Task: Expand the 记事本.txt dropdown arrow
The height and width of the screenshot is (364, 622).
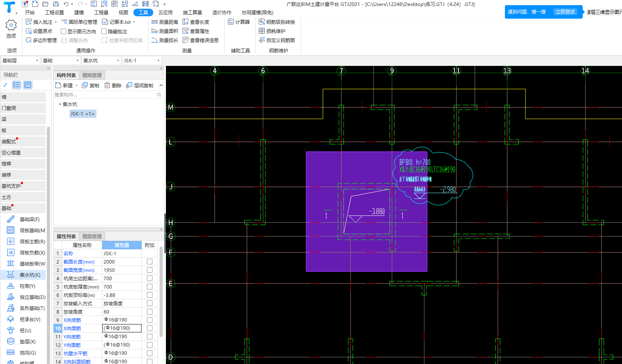Action: [x=134, y=22]
